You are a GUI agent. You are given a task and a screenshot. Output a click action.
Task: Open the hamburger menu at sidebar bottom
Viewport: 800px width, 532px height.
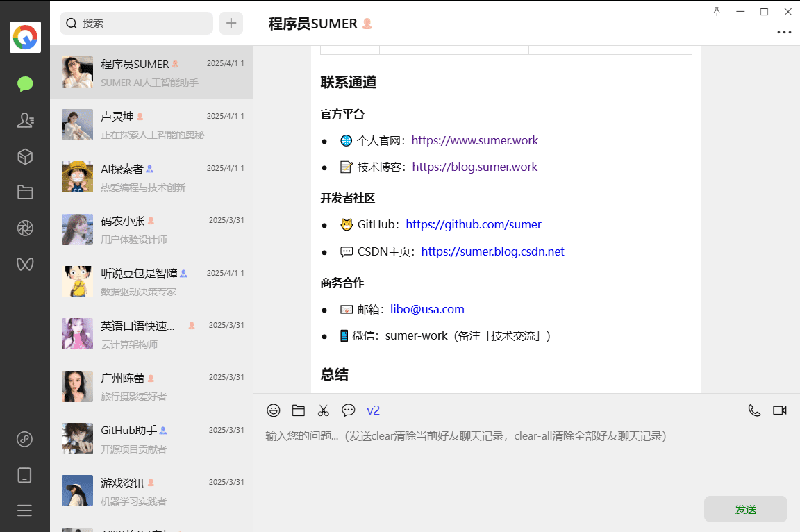24,510
